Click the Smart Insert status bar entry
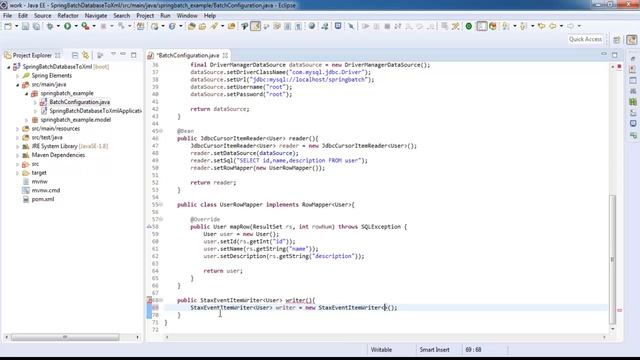Viewport: 640px width, 360px height. pos(434,350)
